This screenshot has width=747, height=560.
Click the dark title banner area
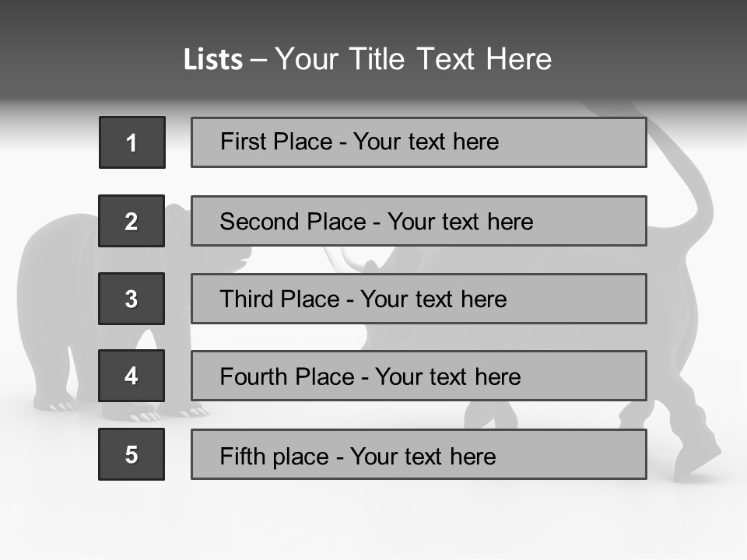[373, 50]
